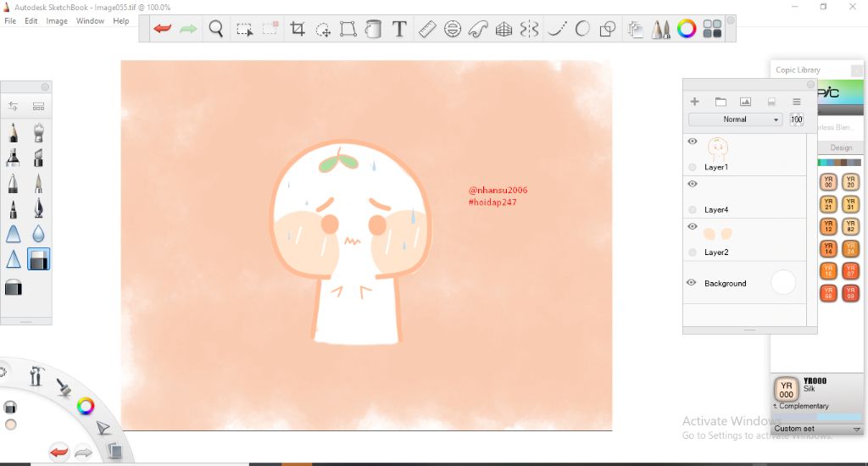The image size is (868, 466).
Task: Open Brush Properties sliders icon
Action: 14,106
